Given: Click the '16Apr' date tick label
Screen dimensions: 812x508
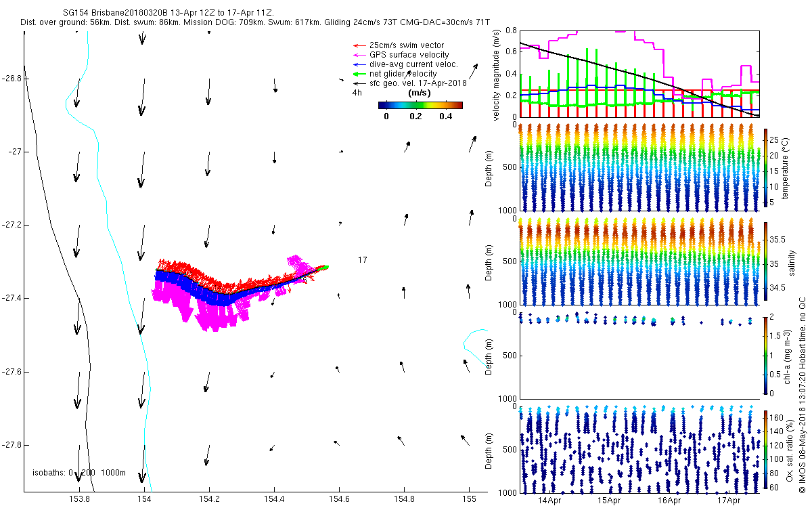Looking at the screenshot, I should pos(669,501).
